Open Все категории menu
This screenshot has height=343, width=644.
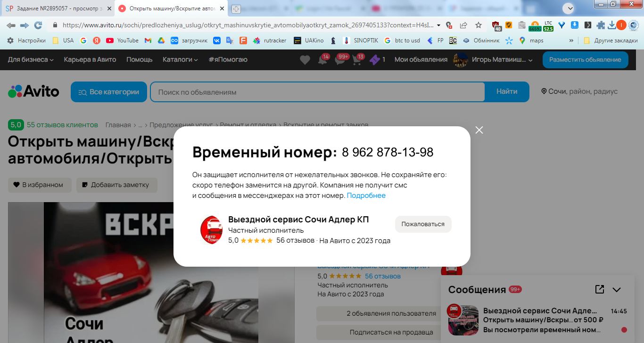109,92
